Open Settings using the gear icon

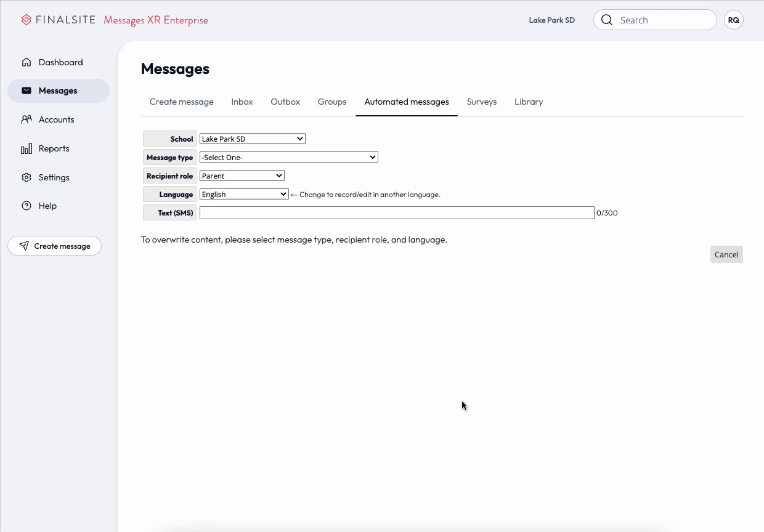click(x=26, y=177)
